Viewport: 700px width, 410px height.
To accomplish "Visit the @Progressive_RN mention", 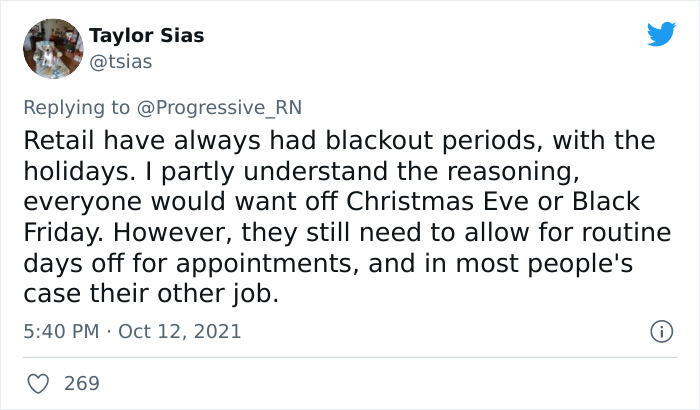I will pos(219,108).
